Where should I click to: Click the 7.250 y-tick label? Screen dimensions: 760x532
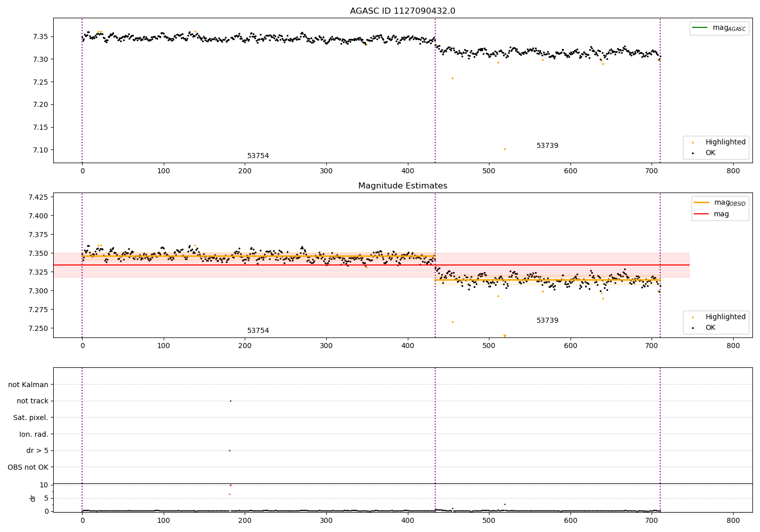click(38, 328)
